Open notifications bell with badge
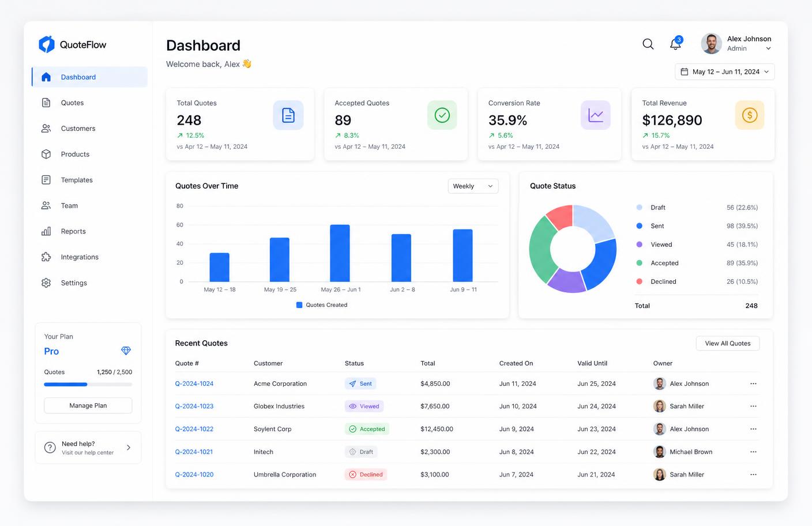Screen dimensions: 812x526 click(x=676, y=43)
